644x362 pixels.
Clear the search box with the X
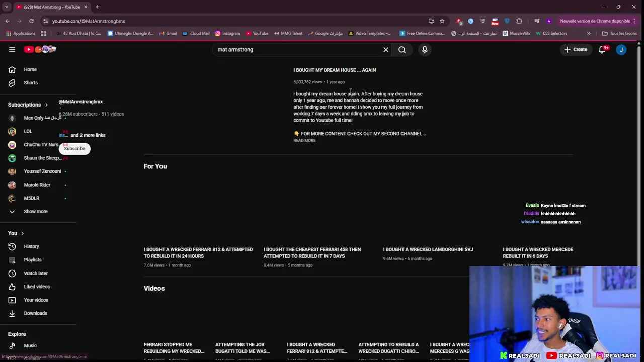pos(386,50)
